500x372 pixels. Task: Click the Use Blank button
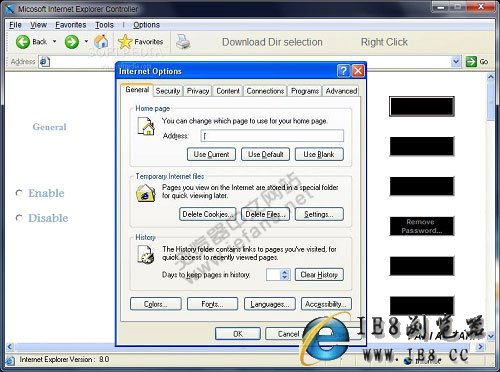(x=319, y=154)
